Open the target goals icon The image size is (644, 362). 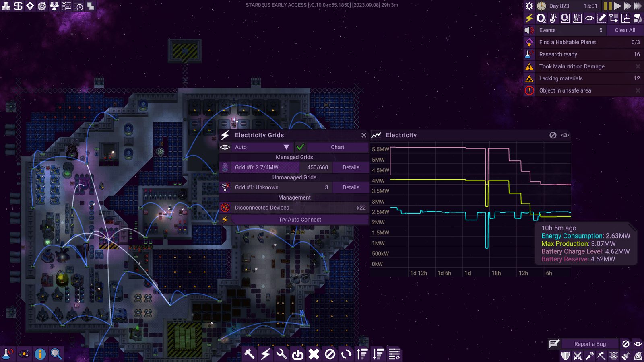(42, 6)
